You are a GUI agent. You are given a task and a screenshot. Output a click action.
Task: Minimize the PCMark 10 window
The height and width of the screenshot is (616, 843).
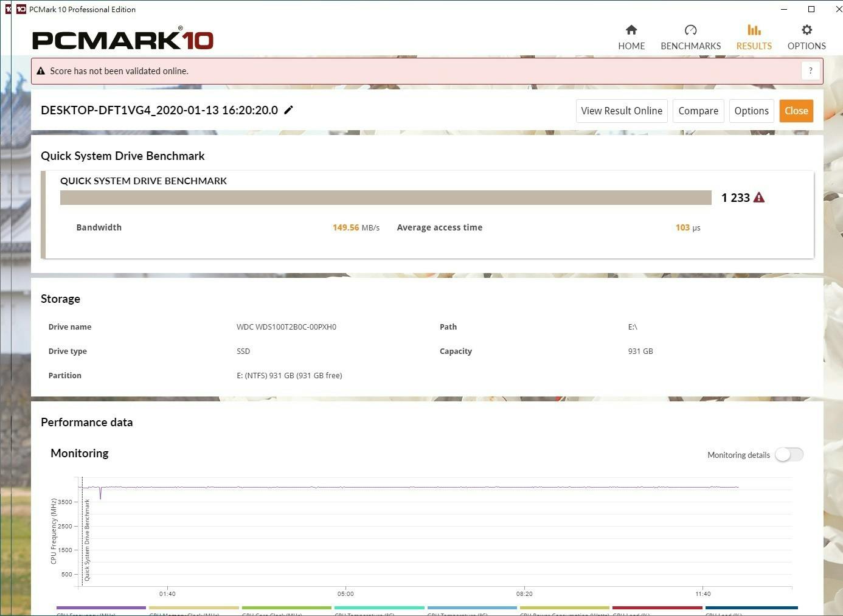tap(783, 9)
